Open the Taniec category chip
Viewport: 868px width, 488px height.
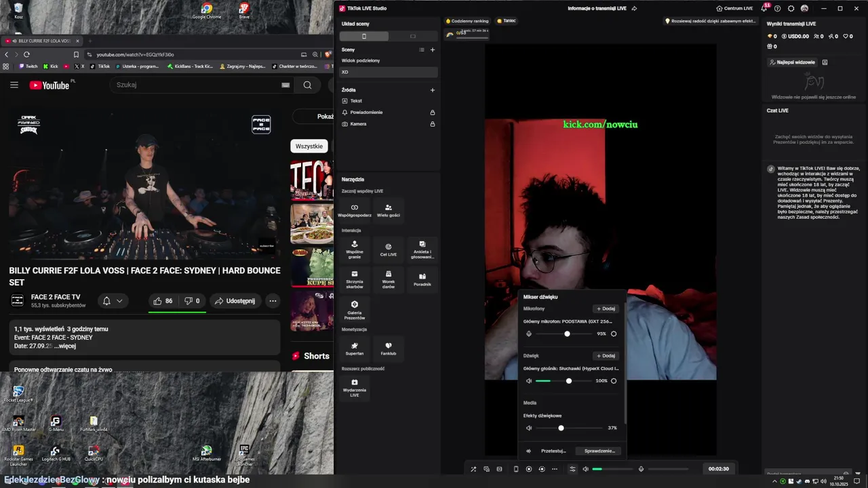507,21
